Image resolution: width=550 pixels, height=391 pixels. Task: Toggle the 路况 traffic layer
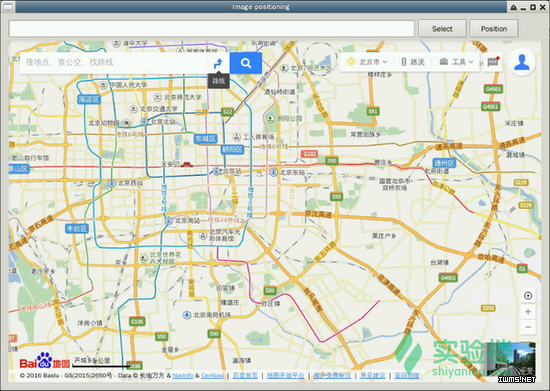point(413,62)
